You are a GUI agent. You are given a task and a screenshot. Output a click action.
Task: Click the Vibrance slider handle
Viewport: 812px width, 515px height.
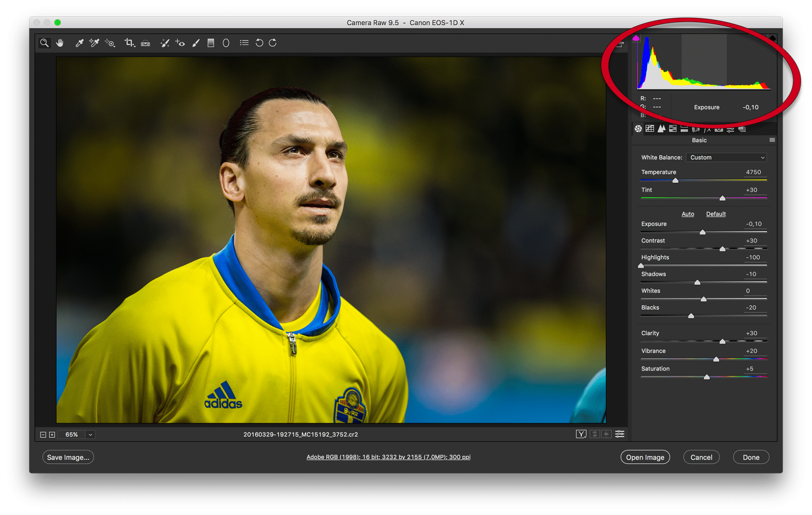[x=716, y=359]
